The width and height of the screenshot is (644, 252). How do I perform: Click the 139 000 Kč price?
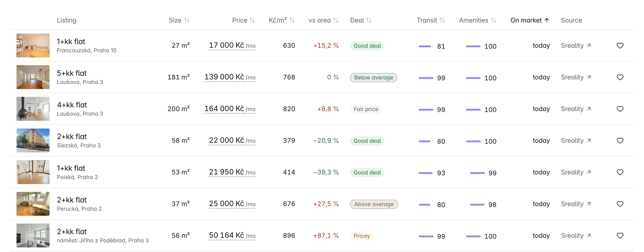pos(230,77)
